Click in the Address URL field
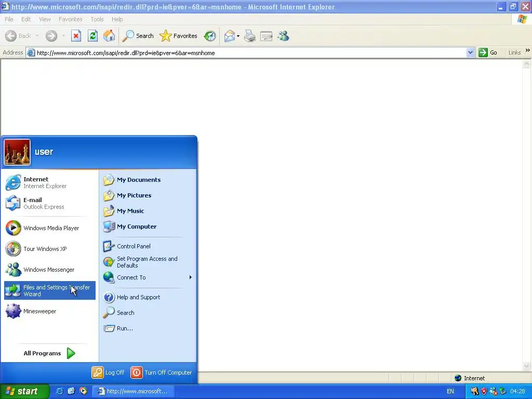532x399 pixels. [x=251, y=52]
